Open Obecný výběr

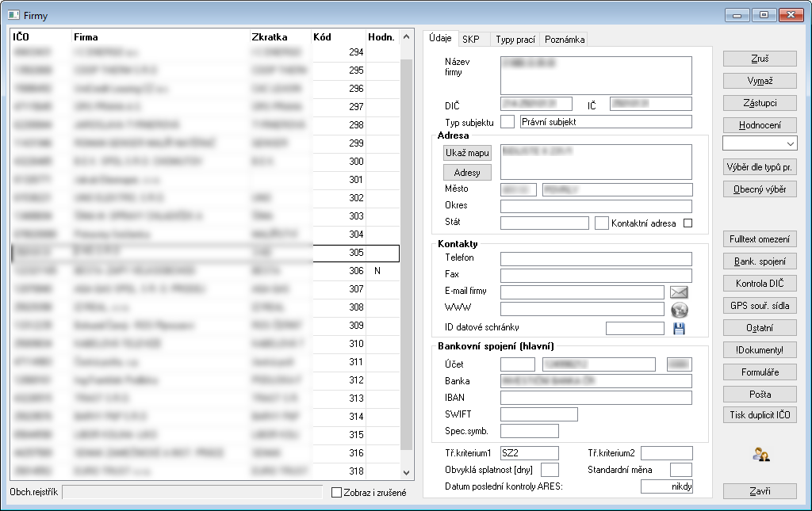coord(760,189)
